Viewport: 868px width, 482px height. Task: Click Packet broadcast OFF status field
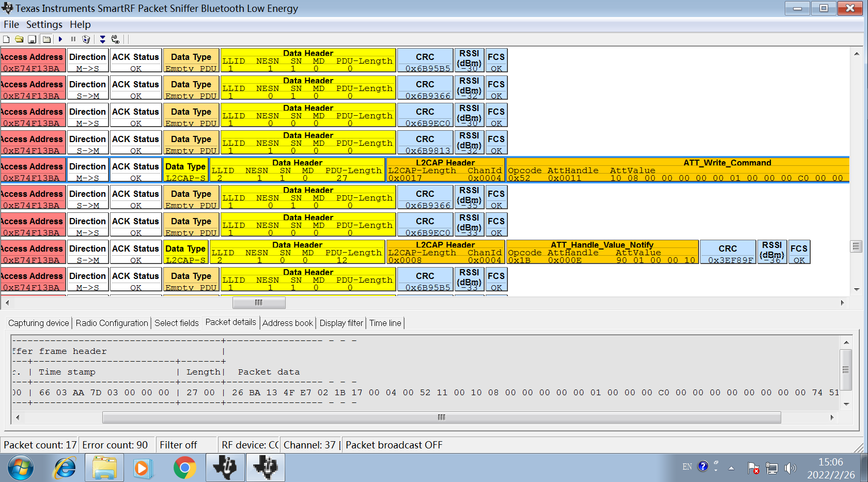tap(394, 445)
